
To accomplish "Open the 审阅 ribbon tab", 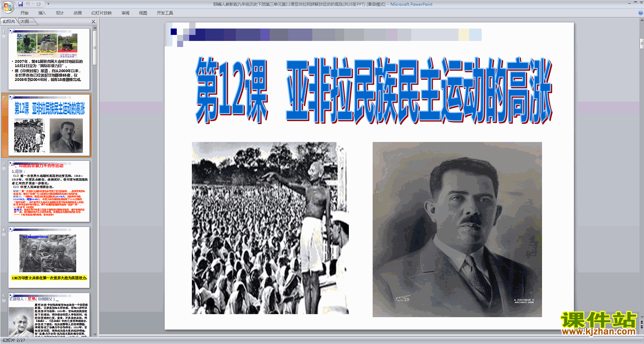I will click(125, 13).
